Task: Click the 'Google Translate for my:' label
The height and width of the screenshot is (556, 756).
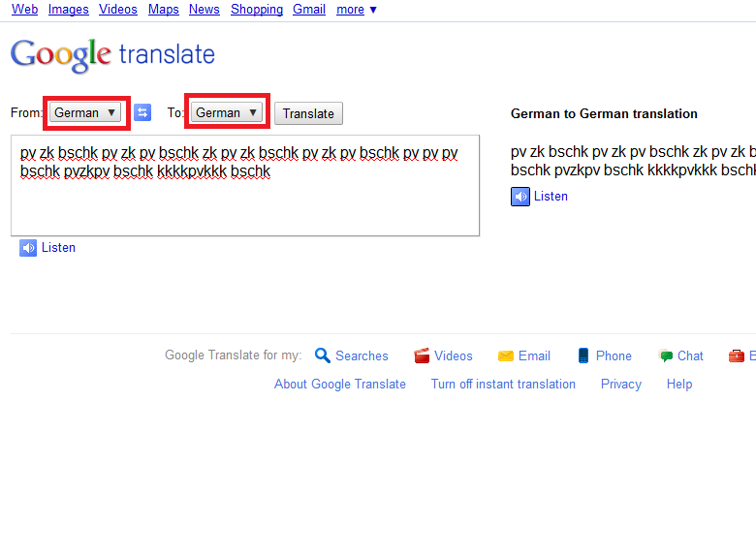Action: (234, 355)
